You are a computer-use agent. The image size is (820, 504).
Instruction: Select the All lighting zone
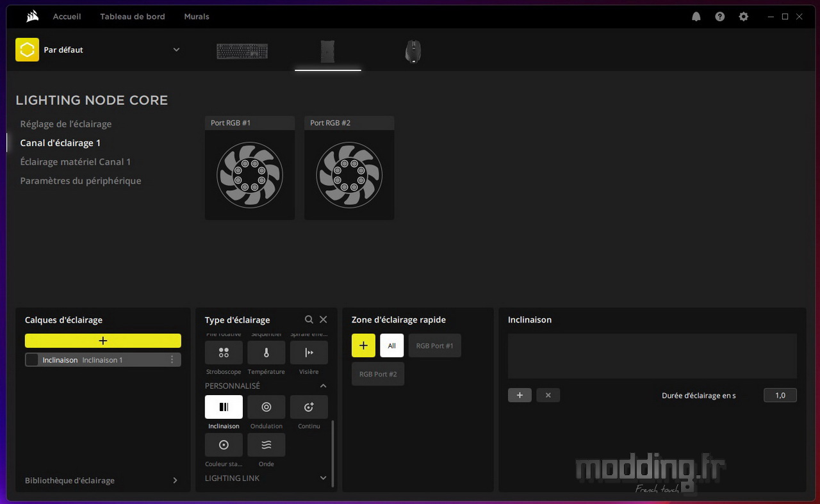click(392, 345)
